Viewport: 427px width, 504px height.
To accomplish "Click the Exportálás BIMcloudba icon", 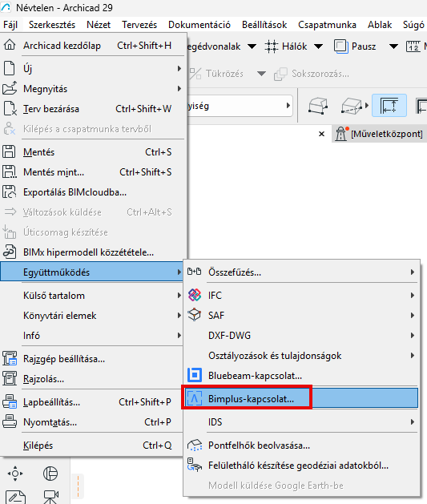I will (10, 192).
